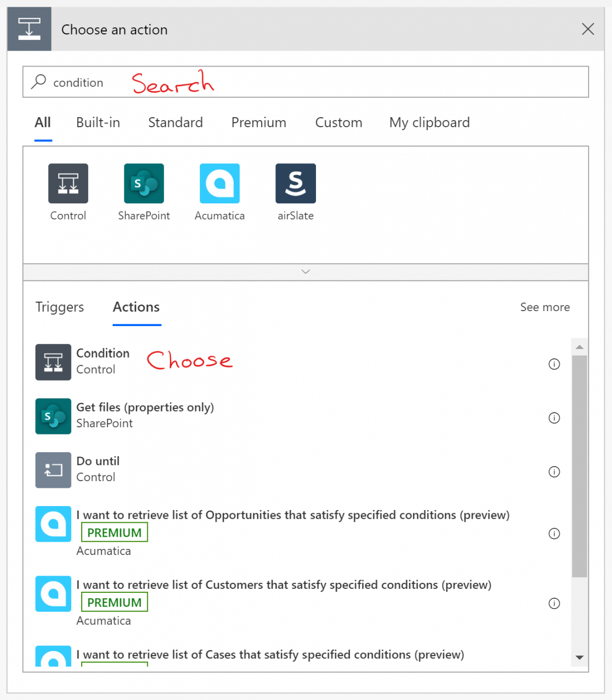
Task: Click the scrollbar up arrow
Action: (580, 347)
